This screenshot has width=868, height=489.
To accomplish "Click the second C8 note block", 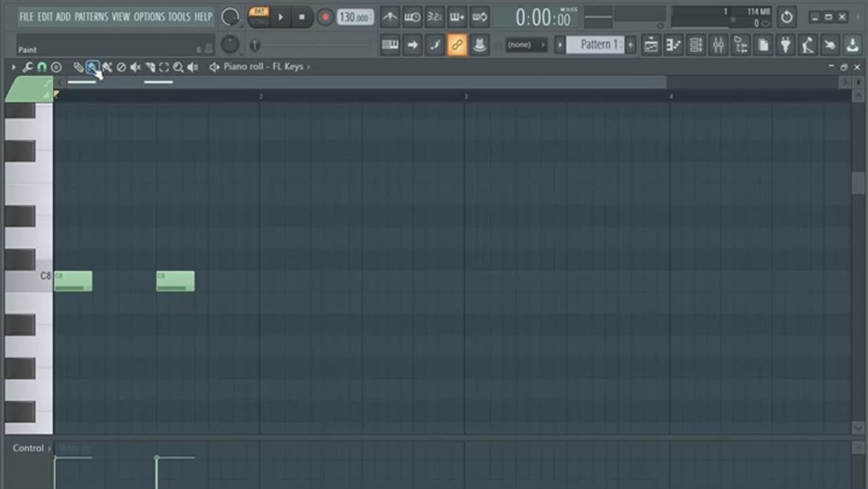I will [175, 281].
